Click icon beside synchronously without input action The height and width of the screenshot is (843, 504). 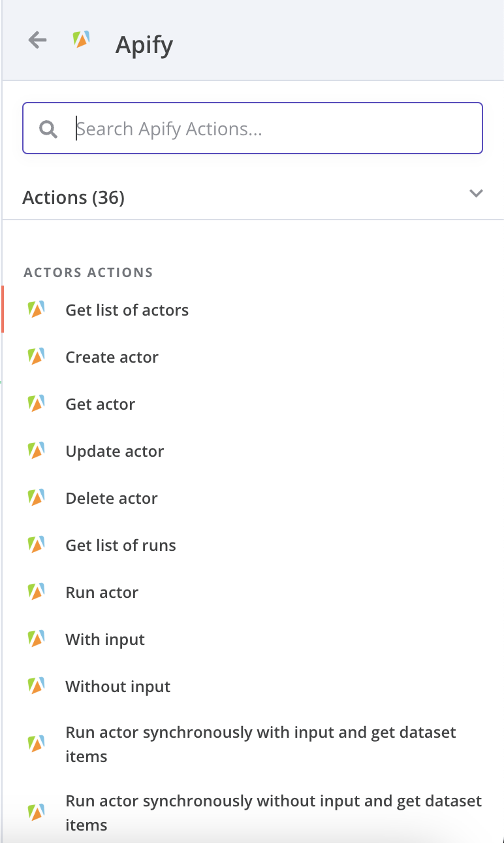click(36, 813)
